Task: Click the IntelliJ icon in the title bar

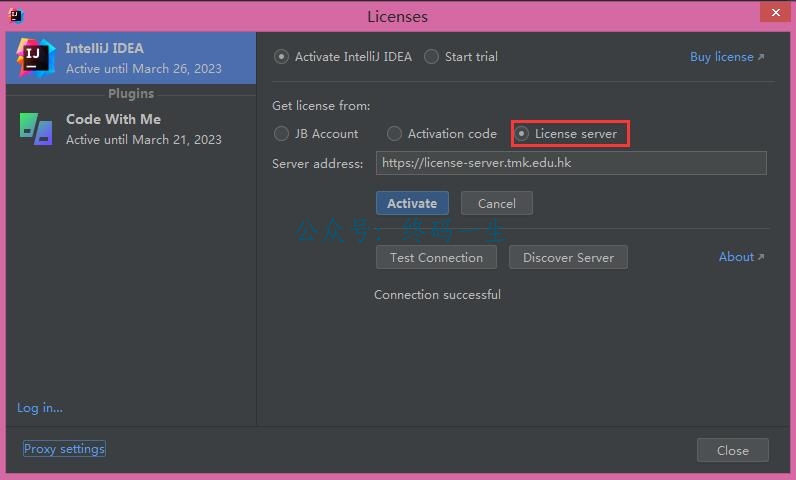Action: click(x=16, y=16)
